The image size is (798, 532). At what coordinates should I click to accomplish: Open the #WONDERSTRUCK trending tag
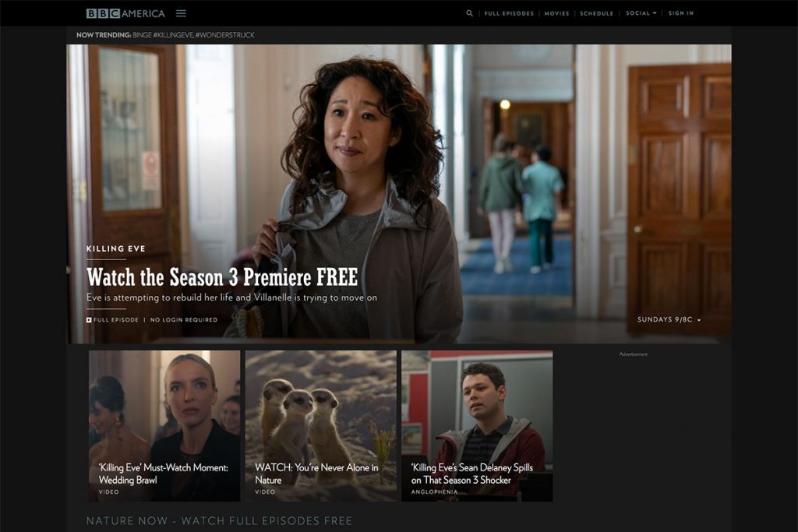[x=225, y=35]
